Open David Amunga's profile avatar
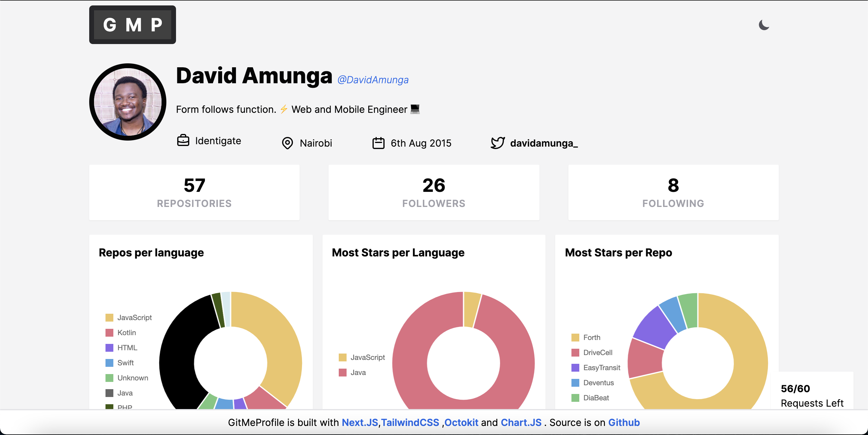Image resolution: width=868 pixels, height=435 pixels. click(x=128, y=102)
